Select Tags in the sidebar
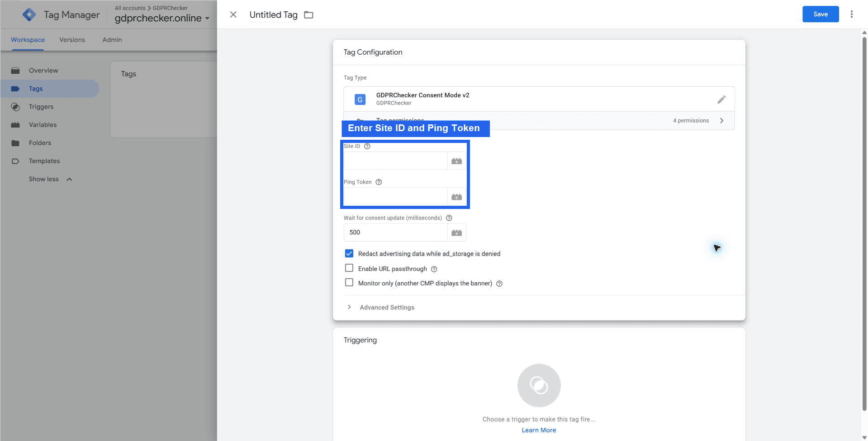 (x=50, y=89)
